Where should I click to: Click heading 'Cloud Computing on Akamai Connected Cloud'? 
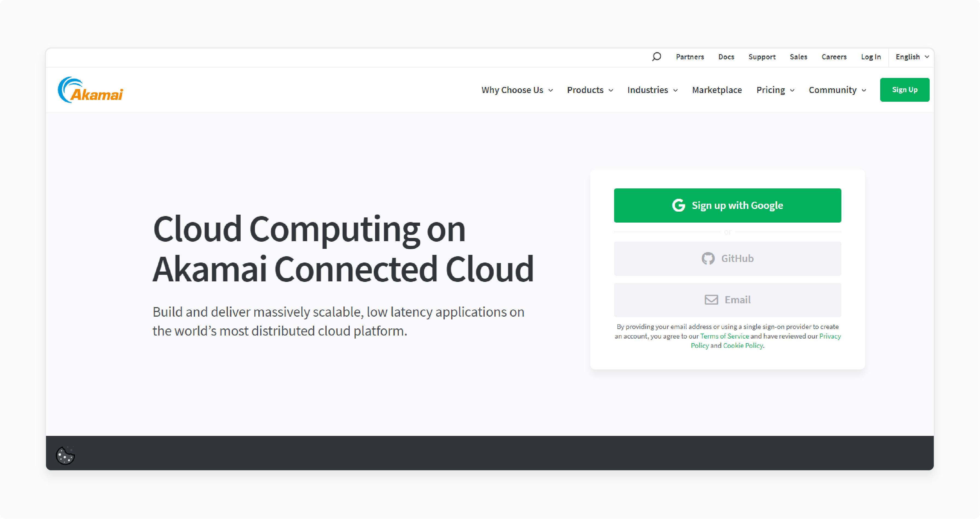click(x=343, y=249)
